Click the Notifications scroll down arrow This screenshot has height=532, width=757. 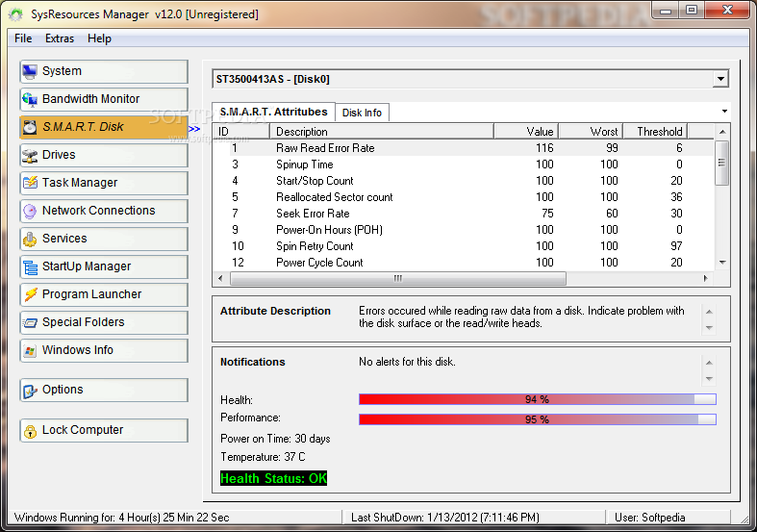tap(709, 379)
